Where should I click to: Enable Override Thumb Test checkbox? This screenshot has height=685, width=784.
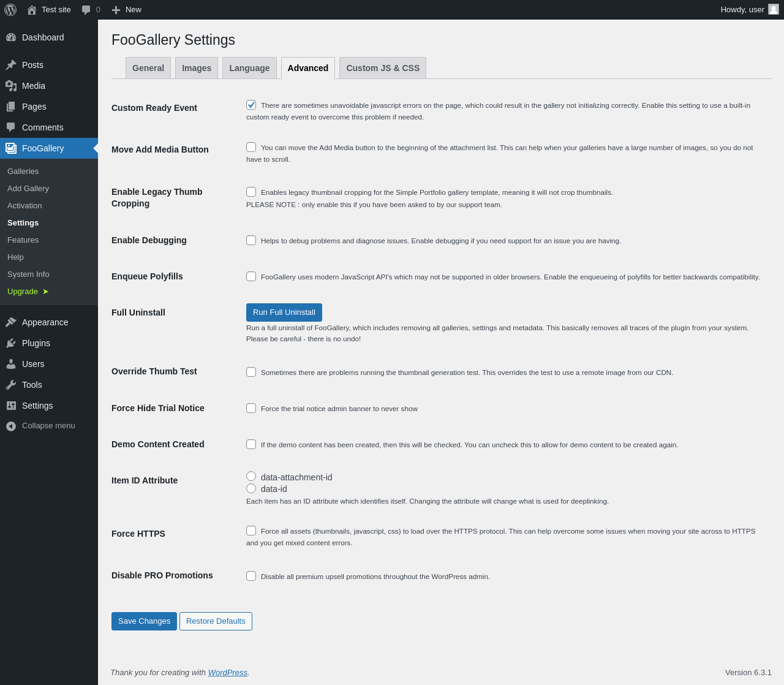tap(251, 372)
